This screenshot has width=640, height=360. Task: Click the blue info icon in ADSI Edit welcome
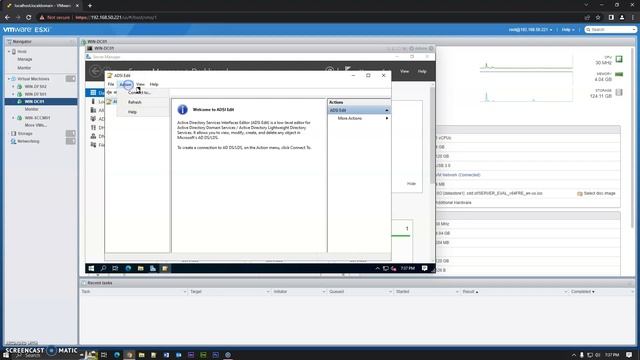click(182, 109)
